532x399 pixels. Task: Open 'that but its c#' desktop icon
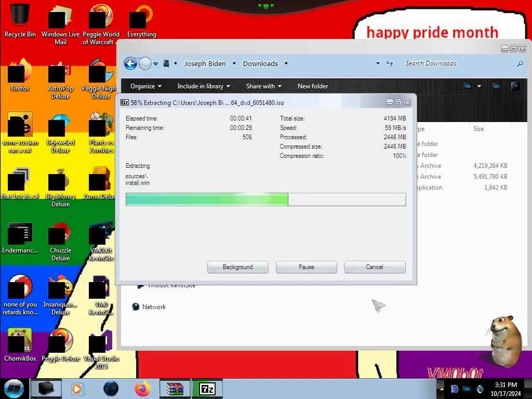tap(20, 183)
